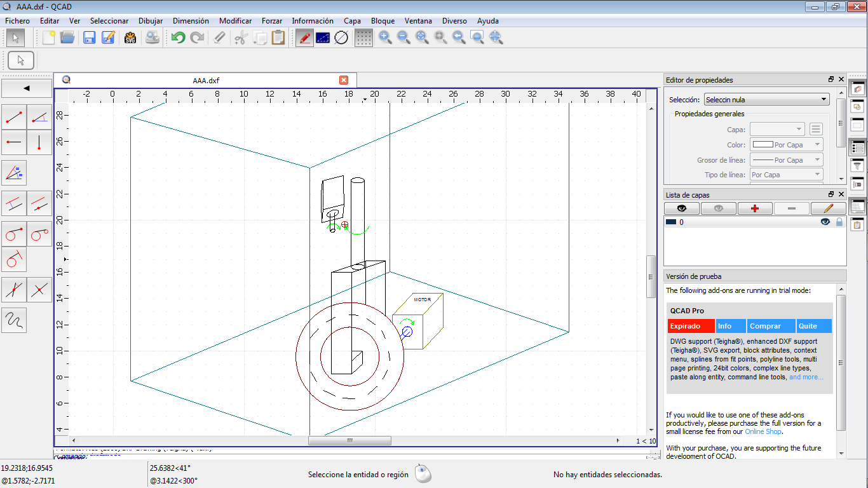Select the Orthogonal to circle line tool
Image resolution: width=868 pixels, height=488 pixels.
[x=14, y=259]
